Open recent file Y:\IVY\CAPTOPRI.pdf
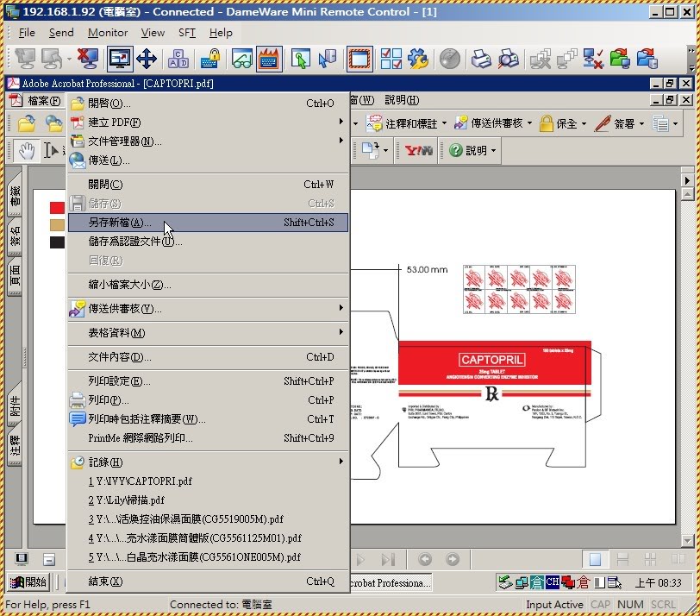The width and height of the screenshot is (700, 616). click(208, 481)
